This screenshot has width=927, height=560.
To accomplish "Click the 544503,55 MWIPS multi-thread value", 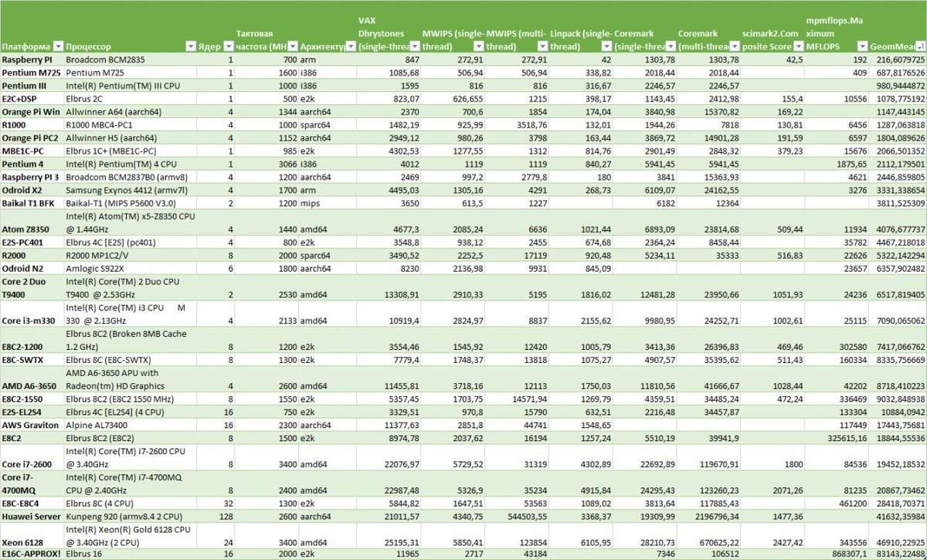I will pos(526,517).
